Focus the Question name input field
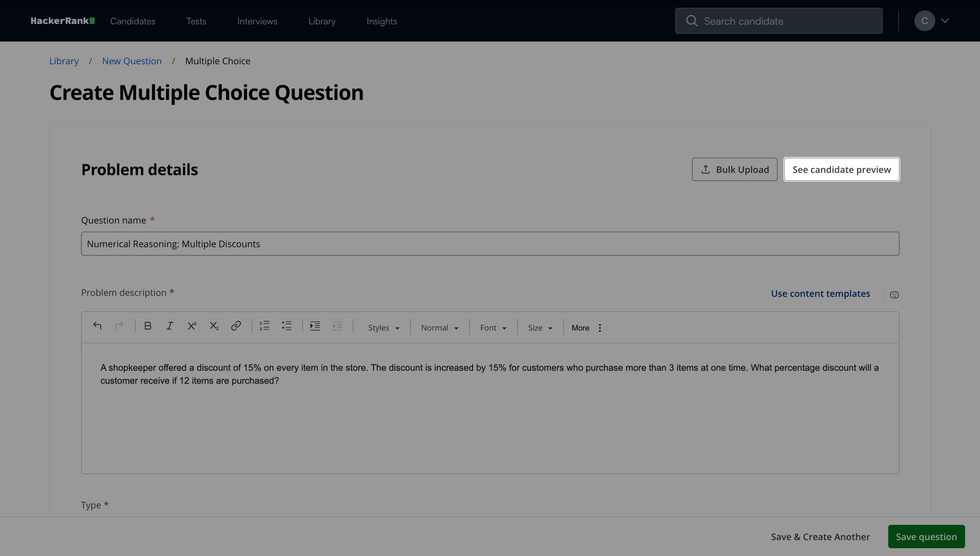980x556 pixels. coord(490,244)
